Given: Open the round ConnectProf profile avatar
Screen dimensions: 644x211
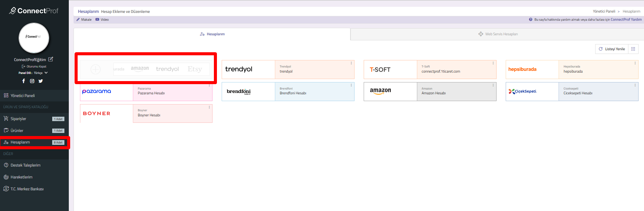Looking at the screenshot, I should 34,38.
